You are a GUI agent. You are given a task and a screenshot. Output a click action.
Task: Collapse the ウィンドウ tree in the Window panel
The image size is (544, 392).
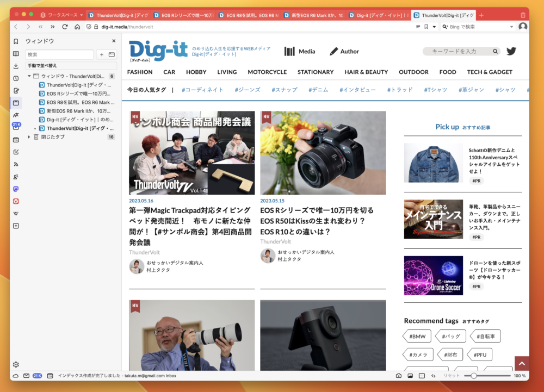tap(29, 77)
